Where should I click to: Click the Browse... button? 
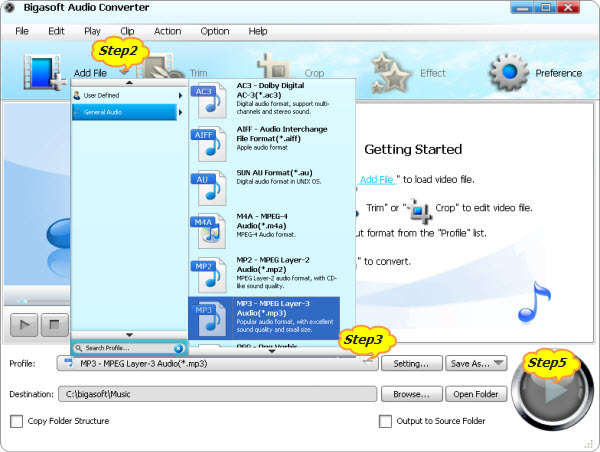pyautogui.click(x=412, y=394)
